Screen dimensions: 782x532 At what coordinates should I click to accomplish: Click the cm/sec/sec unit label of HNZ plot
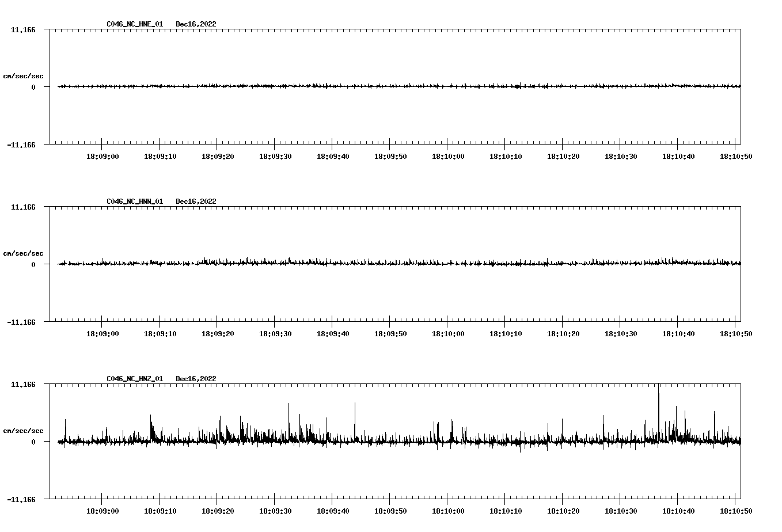[23, 431]
